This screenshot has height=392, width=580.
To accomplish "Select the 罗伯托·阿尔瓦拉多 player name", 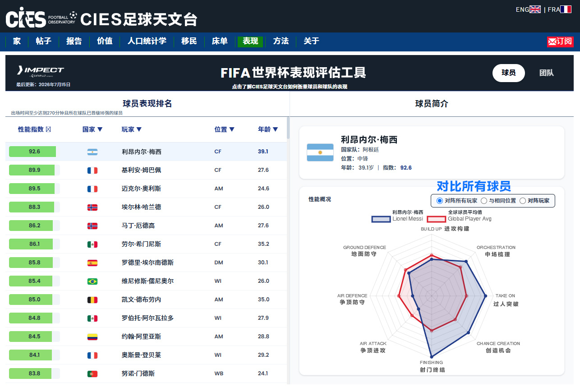I will (x=148, y=318).
